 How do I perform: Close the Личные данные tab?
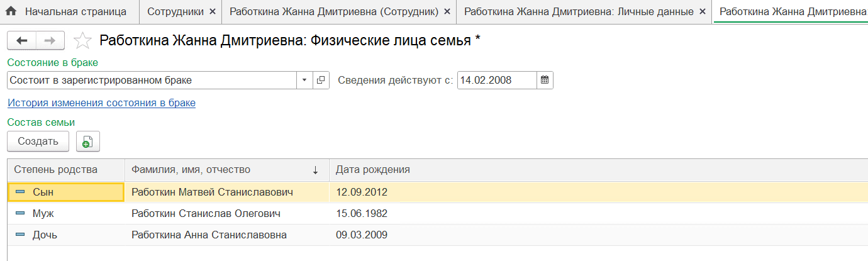click(703, 11)
